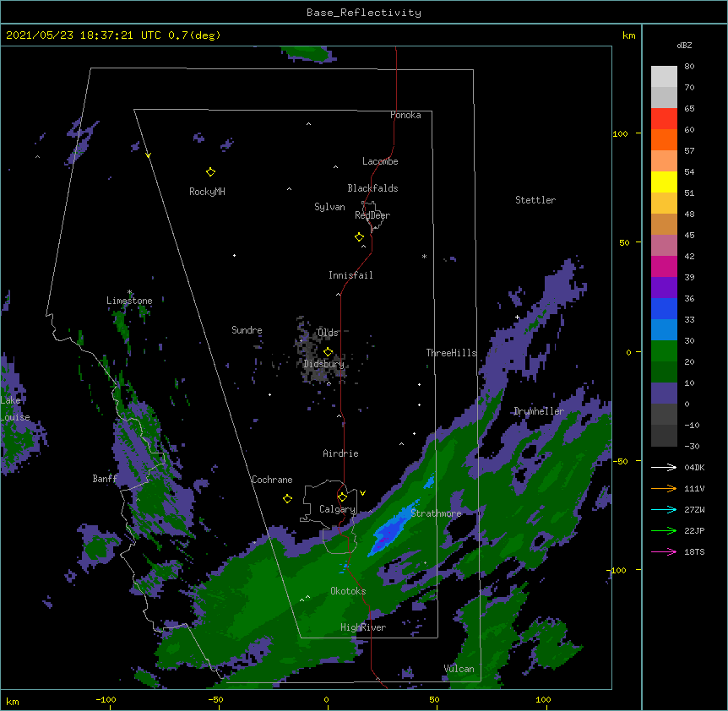Click the ThreeHills label

tap(451, 353)
